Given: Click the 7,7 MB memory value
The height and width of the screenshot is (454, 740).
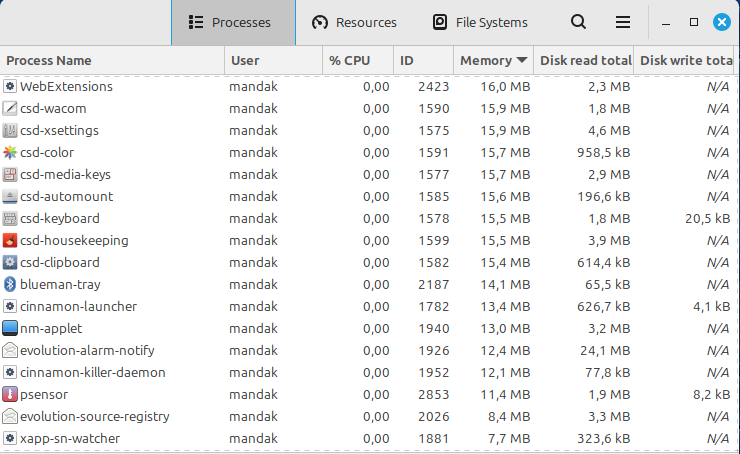Looking at the screenshot, I should pyautogui.click(x=509, y=438).
